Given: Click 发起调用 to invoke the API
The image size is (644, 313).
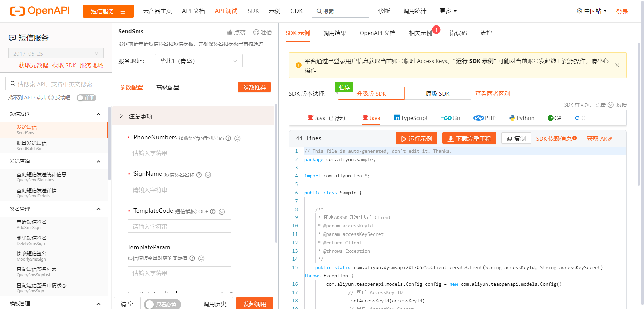Looking at the screenshot, I should pos(255,303).
